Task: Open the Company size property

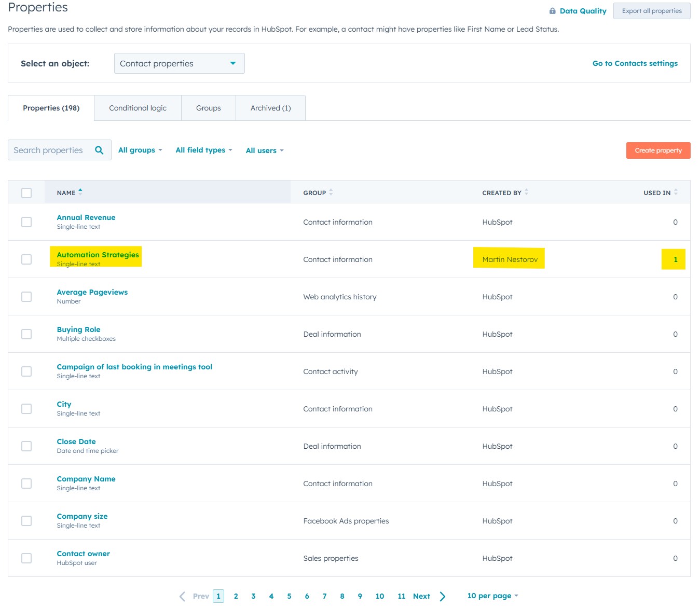Action: coord(83,516)
